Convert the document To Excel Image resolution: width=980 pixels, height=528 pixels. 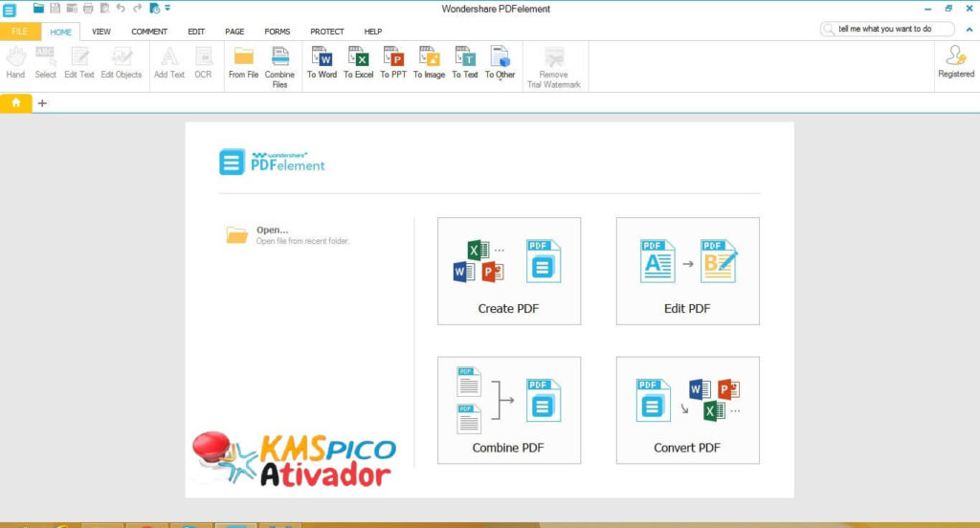pos(358,62)
